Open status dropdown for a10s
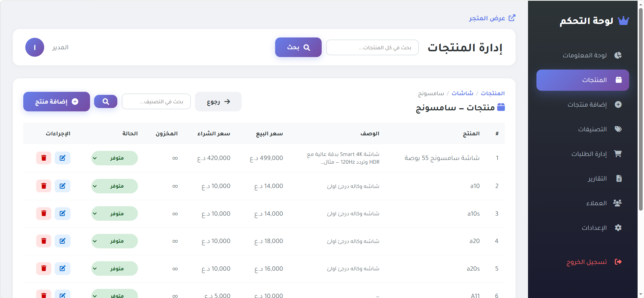644x298 pixels. click(115, 214)
